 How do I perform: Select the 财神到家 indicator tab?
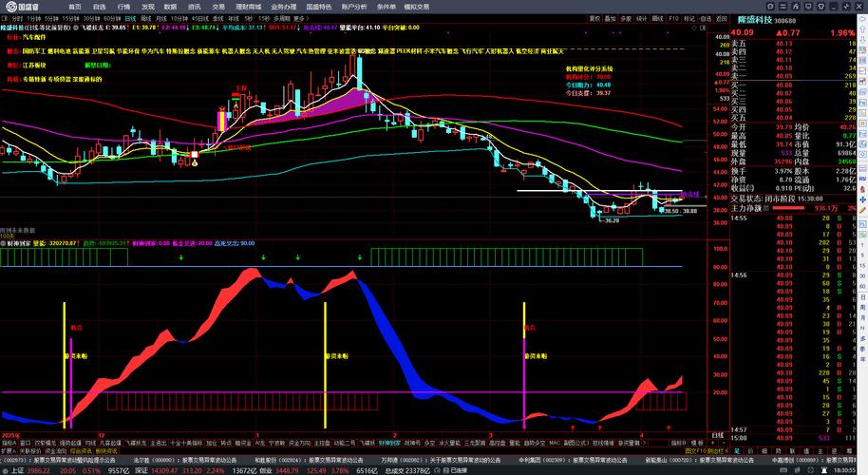tap(389, 443)
